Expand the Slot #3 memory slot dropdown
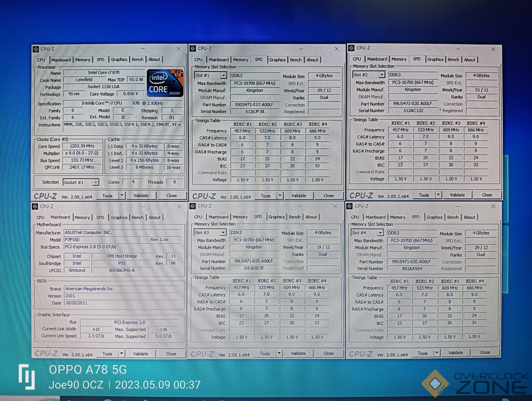The image size is (532, 401). click(223, 233)
